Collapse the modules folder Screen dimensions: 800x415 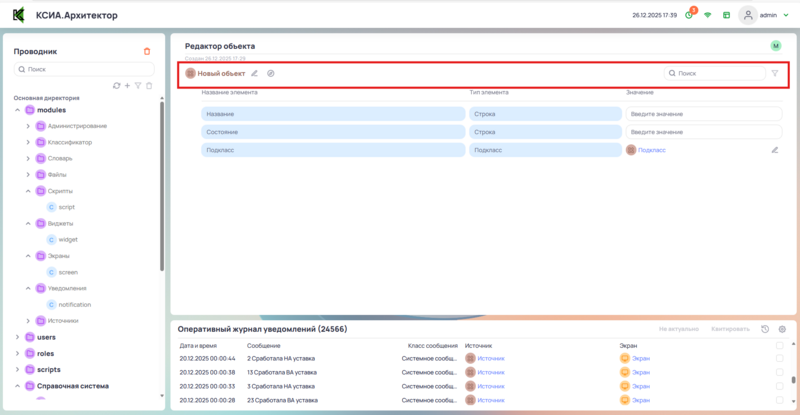pyautogui.click(x=17, y=110)
